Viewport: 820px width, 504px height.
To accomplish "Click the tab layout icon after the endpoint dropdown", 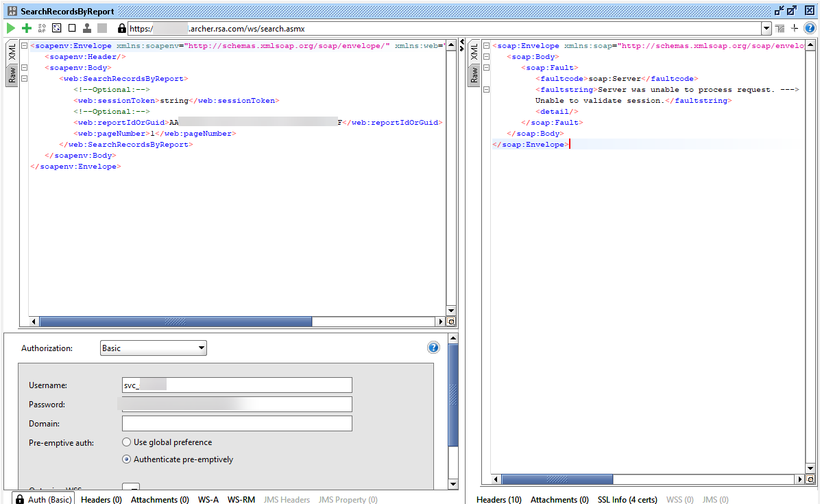I will 780,28.
